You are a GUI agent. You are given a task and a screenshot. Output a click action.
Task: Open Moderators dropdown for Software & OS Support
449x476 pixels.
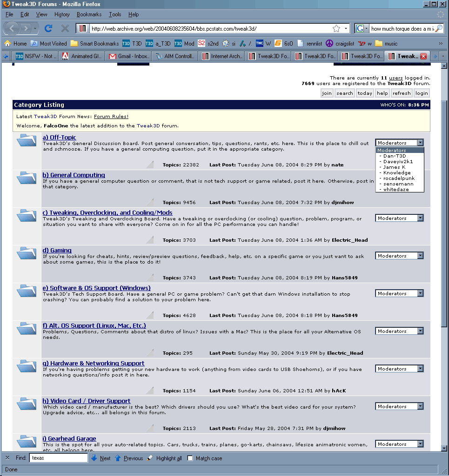[400, 293]
